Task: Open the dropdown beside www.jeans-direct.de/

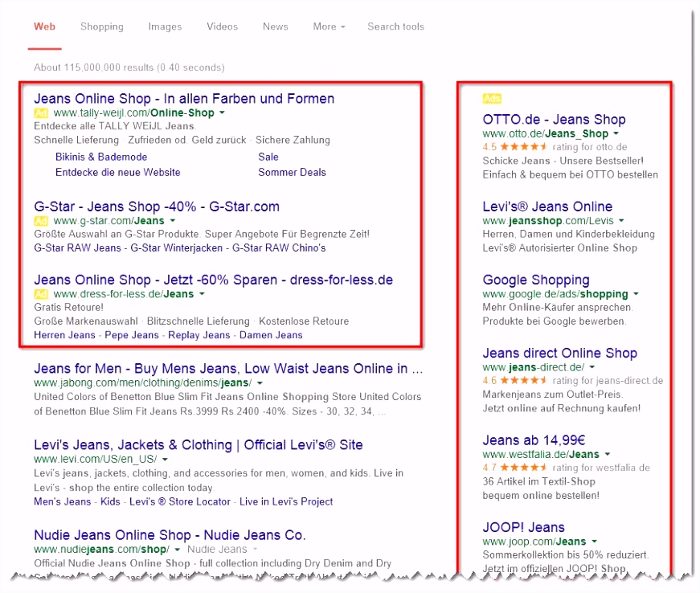Action: (592, 367)
